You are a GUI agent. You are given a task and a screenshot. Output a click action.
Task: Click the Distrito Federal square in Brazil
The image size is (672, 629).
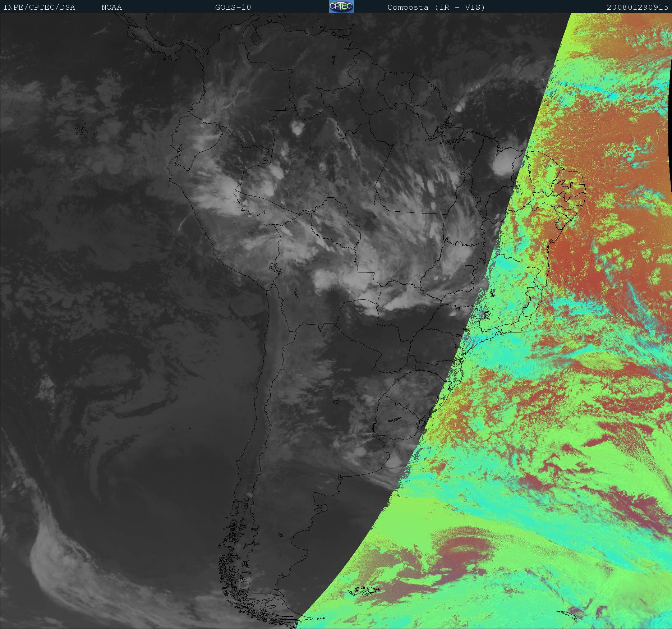pos(469,267)
